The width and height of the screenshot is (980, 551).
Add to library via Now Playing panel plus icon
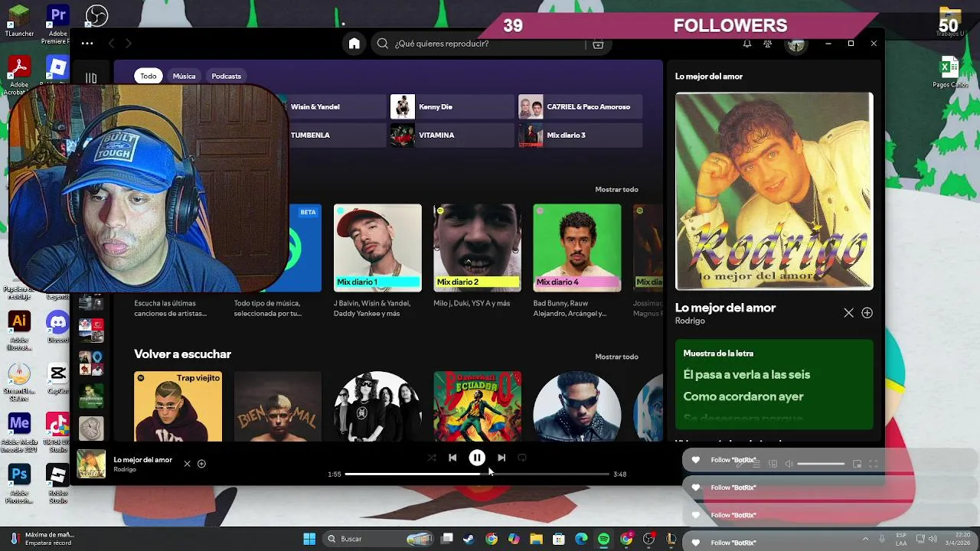coord(867,313)
